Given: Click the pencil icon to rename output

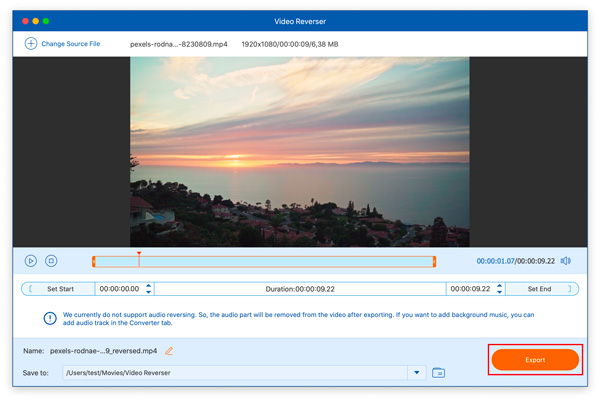Looking at the screenshot, I should point(169,351).
